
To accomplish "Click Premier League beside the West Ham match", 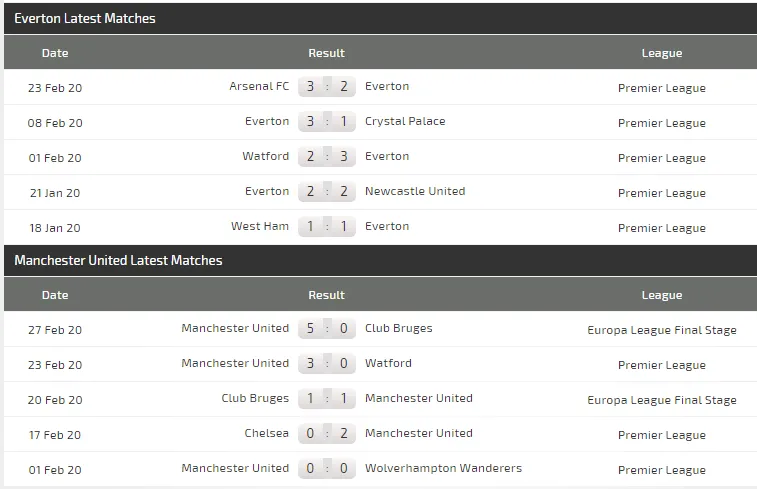I will click(661, 228).
